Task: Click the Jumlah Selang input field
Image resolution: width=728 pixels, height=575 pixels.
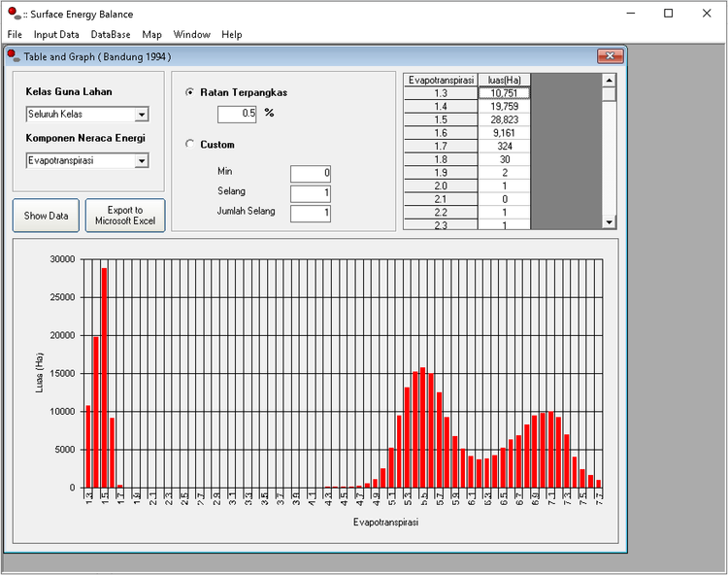Action: pyautogui.click(x=310, y=213)
